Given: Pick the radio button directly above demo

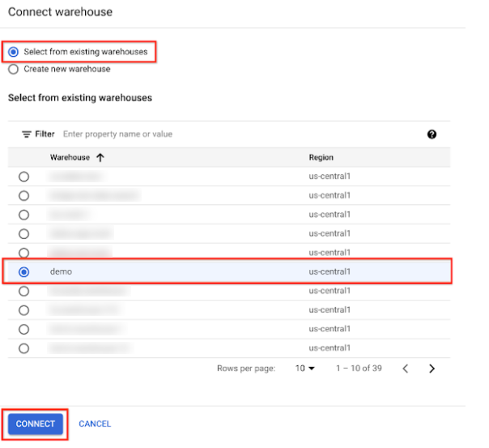Looking at the screenshot, I should pyautogui.click(x=24, y=253).
